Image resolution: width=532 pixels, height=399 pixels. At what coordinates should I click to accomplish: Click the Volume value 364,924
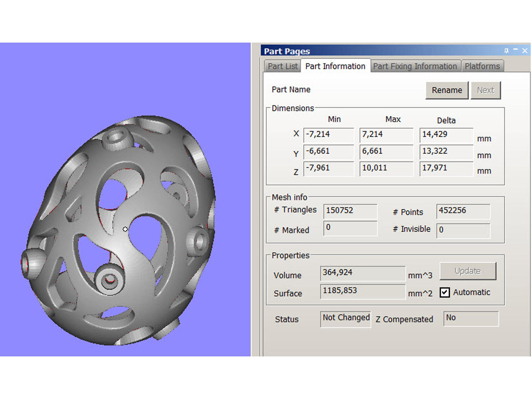click(363, 273)
